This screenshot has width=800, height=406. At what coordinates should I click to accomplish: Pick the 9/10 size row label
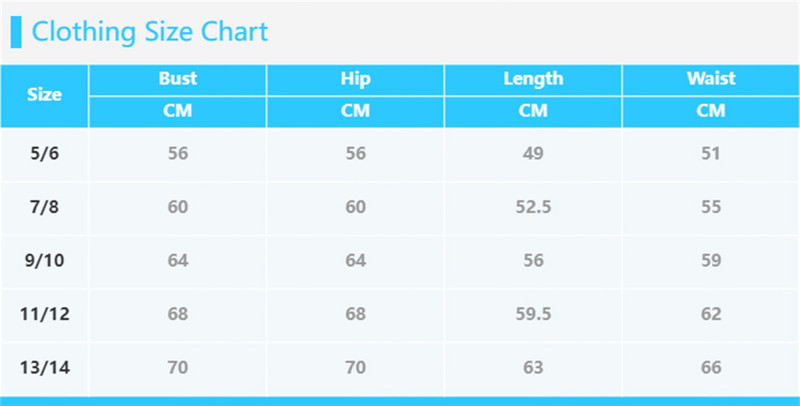44,262
